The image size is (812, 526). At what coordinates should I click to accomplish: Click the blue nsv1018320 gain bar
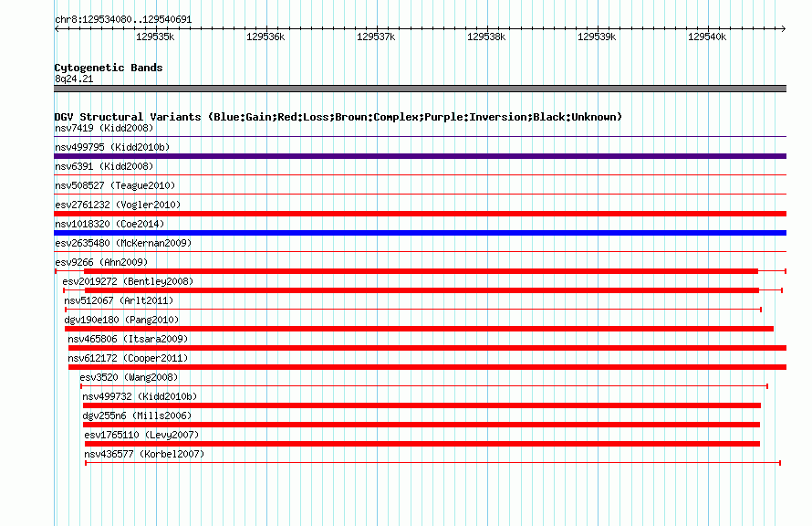(420, 233)
